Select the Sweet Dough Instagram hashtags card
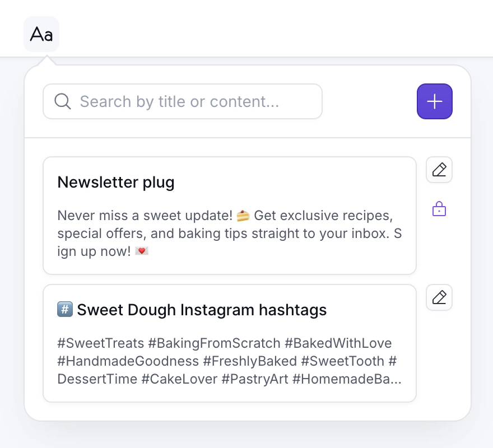493x448 pixels. tap(230, 343)
